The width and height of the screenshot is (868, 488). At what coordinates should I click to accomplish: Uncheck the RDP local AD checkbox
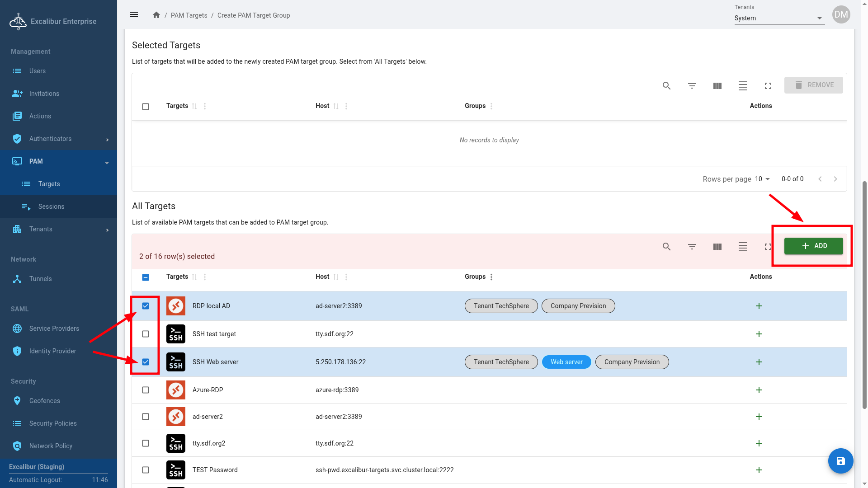pos(146,306)
